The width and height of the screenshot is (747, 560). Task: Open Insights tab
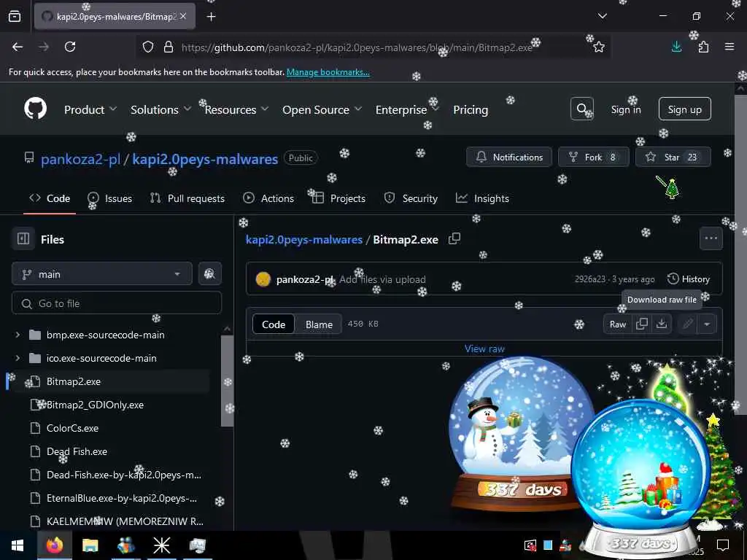coord(482,198)
